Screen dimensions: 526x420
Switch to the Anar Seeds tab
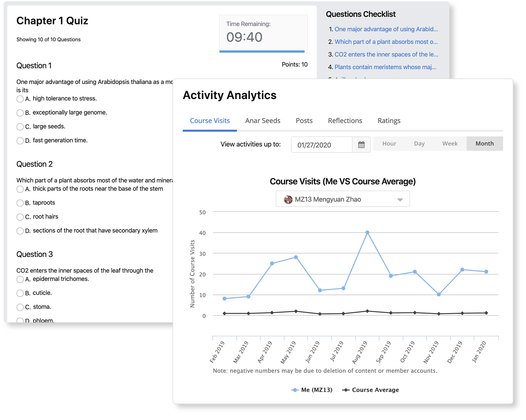262,121
